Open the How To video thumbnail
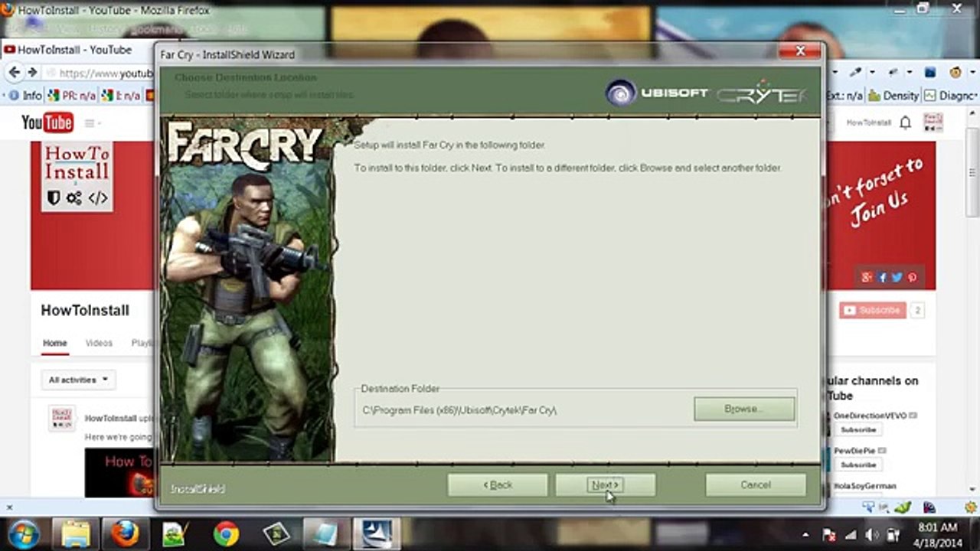 [x=119, y=472]
